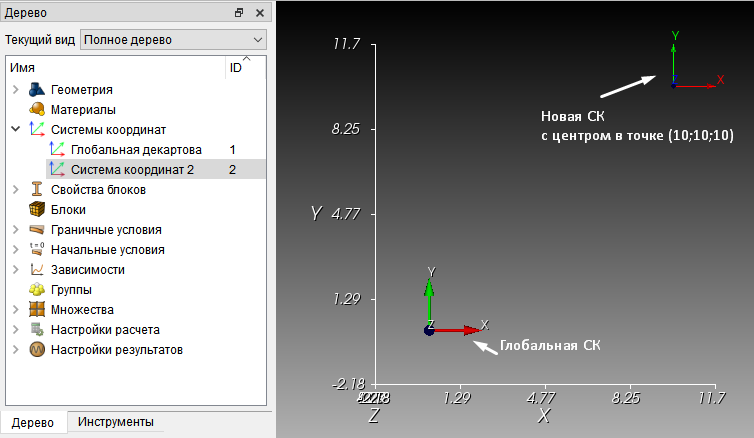Image resolution: width=754 pixels, height=438 pixels.
Task: Expand the Настройки расчета node
Action: click(x=16, y=330)
